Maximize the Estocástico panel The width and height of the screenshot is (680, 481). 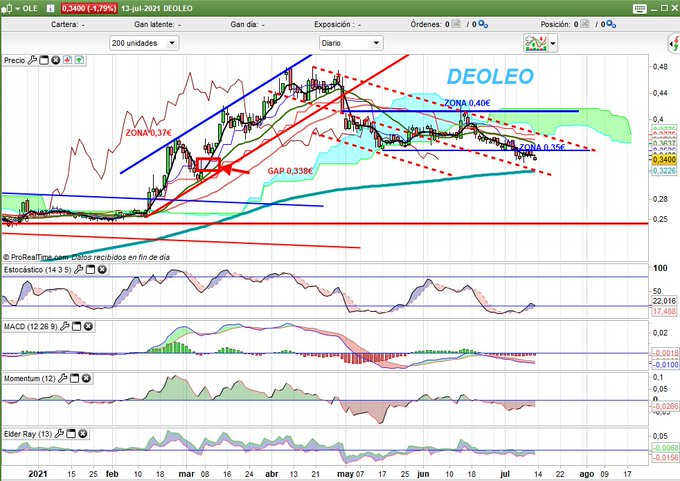[x=90, y=270]
